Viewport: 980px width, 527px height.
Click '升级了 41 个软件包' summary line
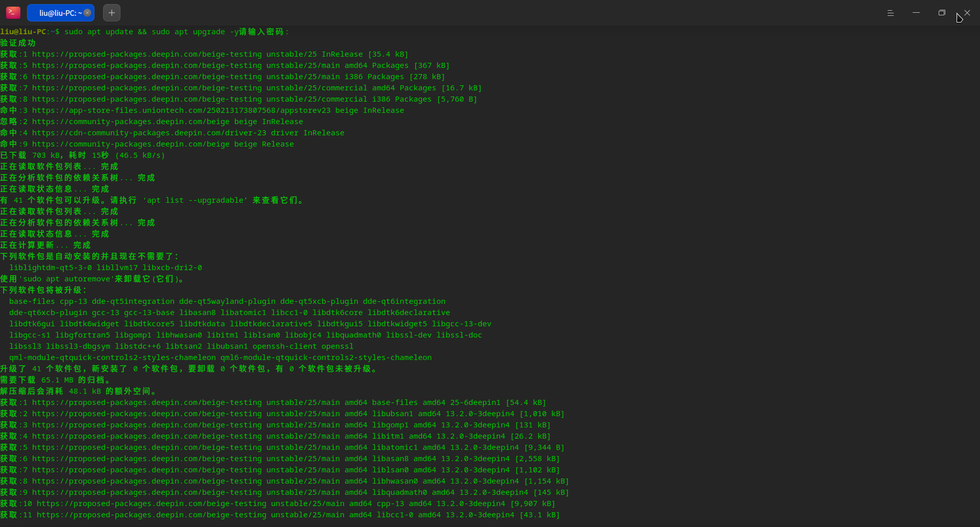(x=189, y=369)
